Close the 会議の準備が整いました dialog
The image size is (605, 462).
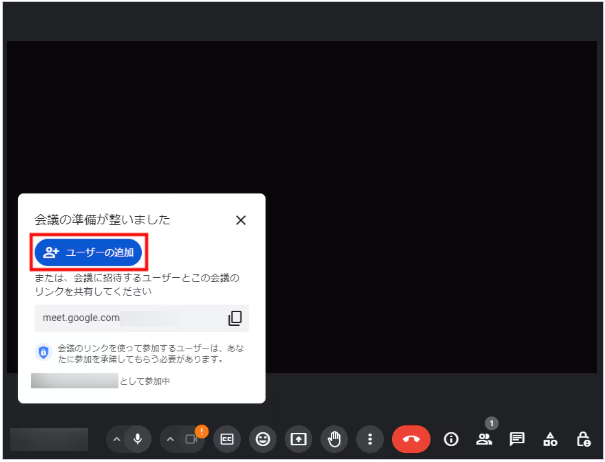pos(240,220)
